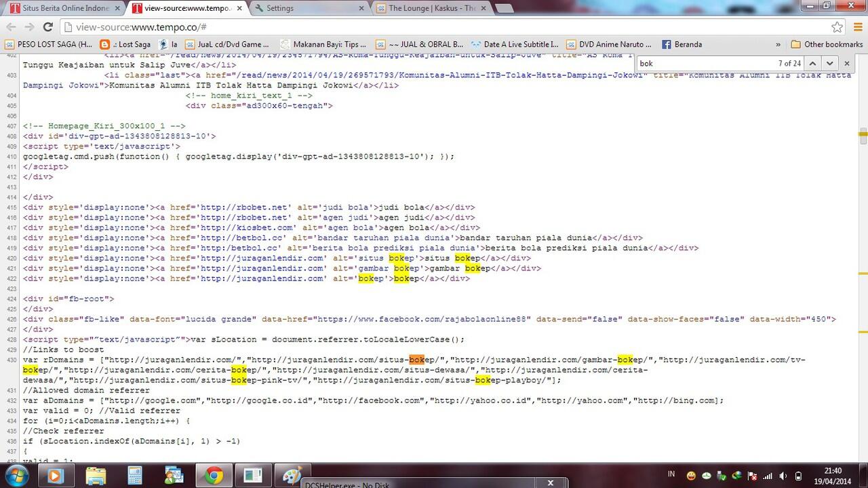Close the DCSHelper.exe No Disk dialog
Viewport: 868px width, 488px height.
(x=550, y=483)
